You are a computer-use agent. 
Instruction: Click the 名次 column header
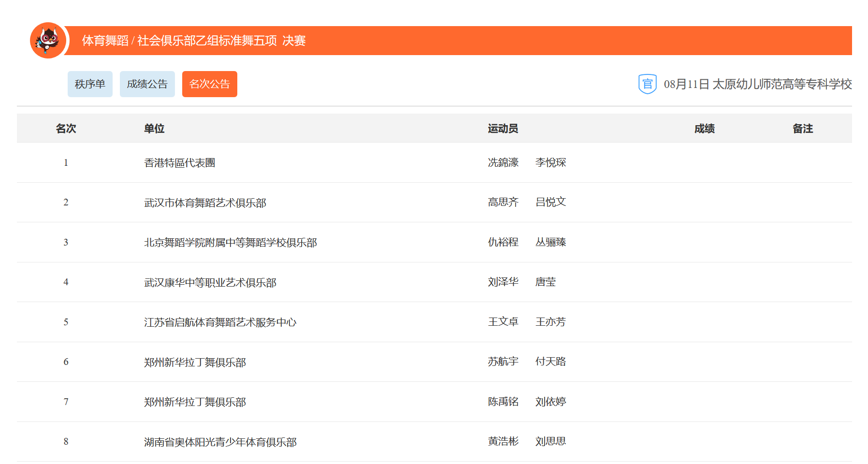(x=66, y=129)
